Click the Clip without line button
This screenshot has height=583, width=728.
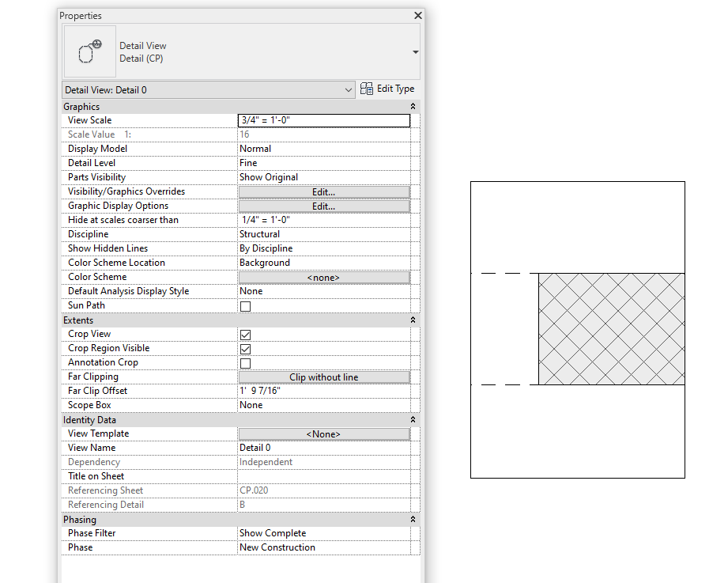pos(323,376)
